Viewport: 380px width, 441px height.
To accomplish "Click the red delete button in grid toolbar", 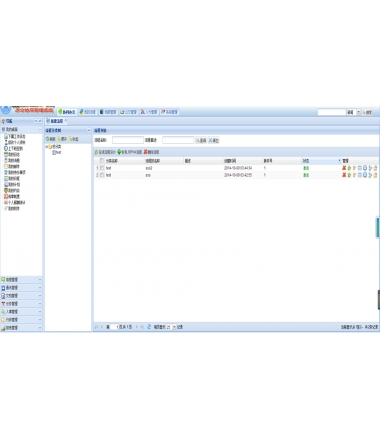I will coord(151,152).
